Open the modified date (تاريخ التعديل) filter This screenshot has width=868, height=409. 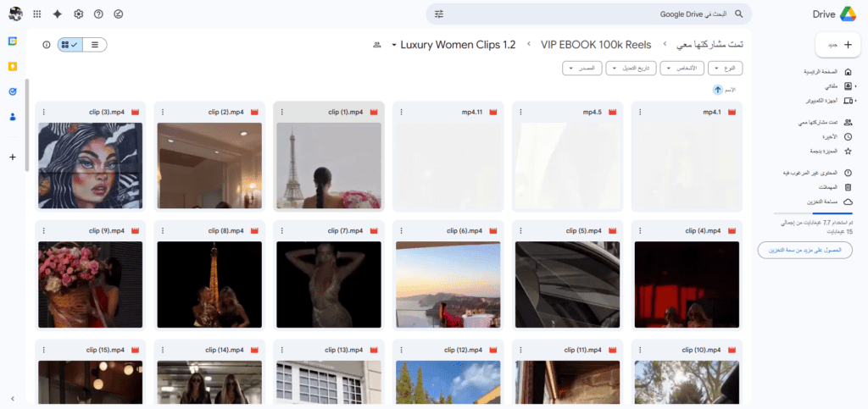(631, 68)
